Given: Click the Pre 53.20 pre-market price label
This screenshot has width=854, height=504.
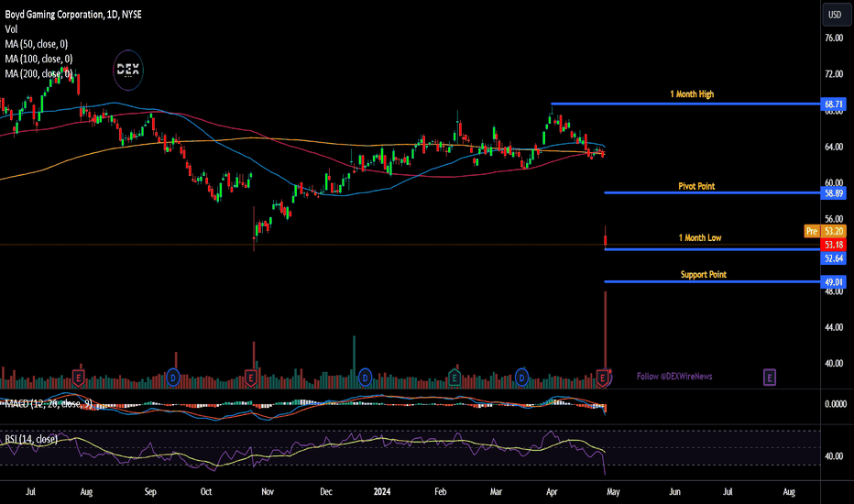Looking at the screenshot, I should [825, 231].
